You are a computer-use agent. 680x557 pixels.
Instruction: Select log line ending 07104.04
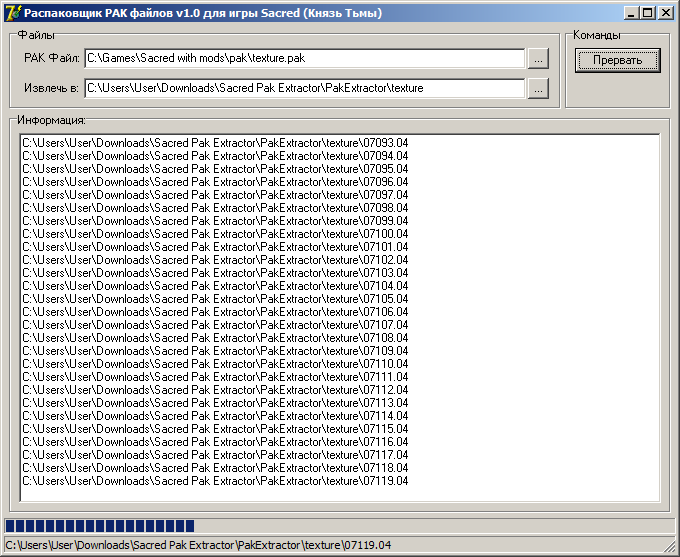click(x=215, y=286)
